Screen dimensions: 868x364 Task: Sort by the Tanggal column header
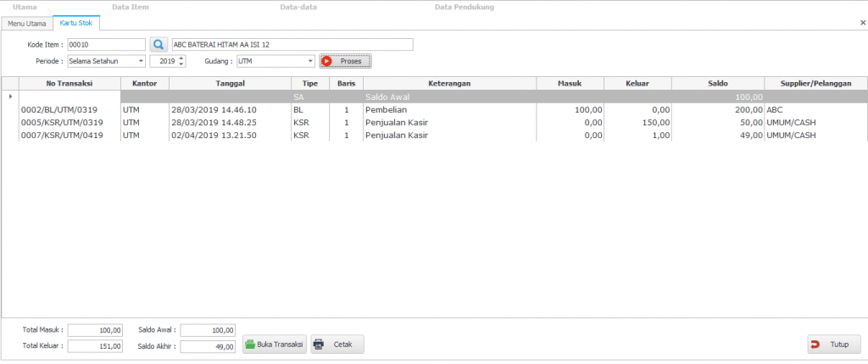[x=230, y=83]
